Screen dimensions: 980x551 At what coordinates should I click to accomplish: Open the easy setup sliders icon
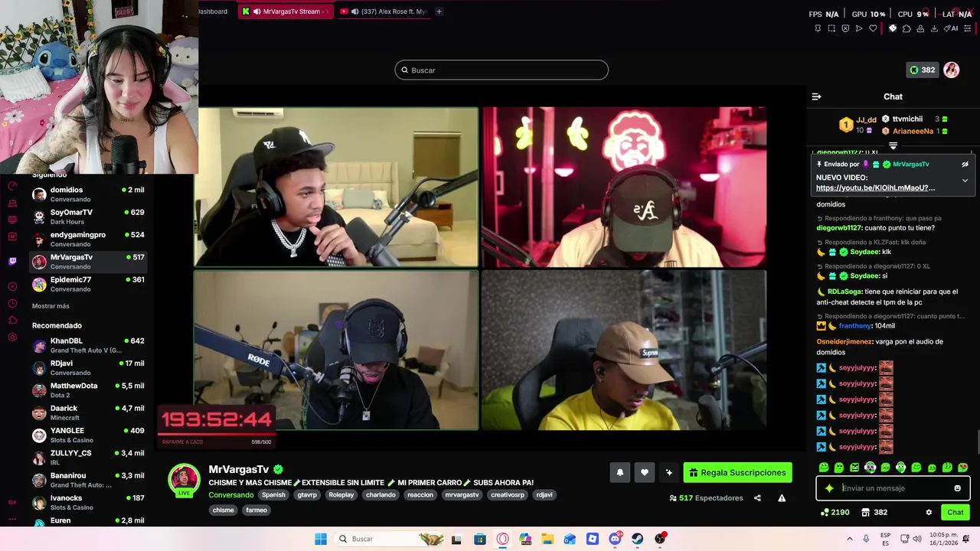pyautogui.click(x=967, y=28)
